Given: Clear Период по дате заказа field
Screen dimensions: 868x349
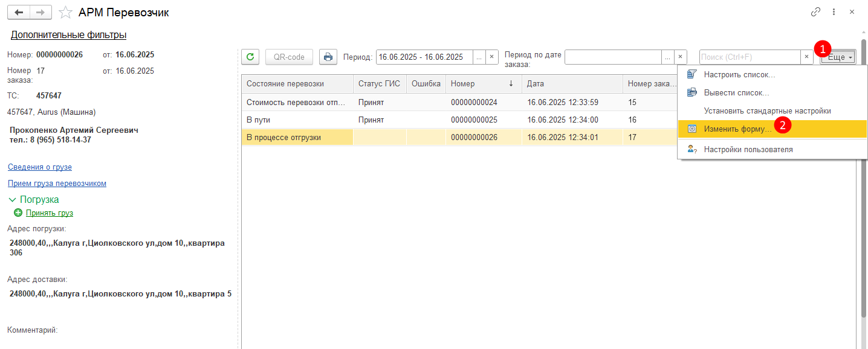Looking at the screenshot, I should (x=681, y=57).
